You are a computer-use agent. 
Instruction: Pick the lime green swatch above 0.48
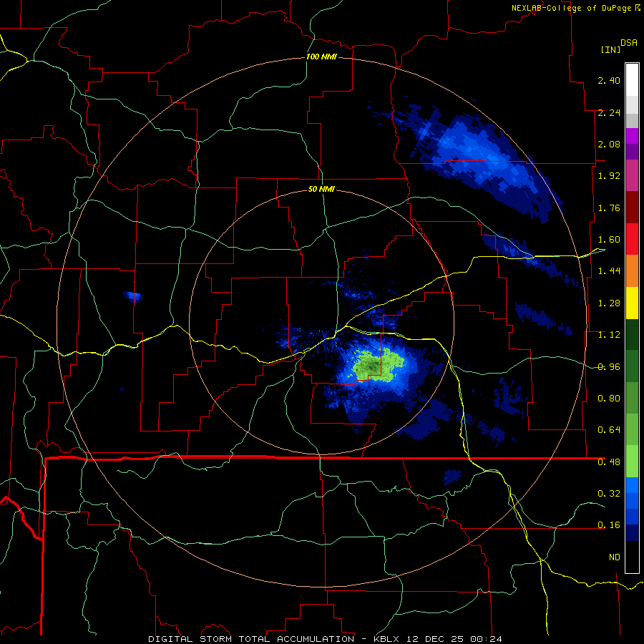[x=632, y=462]
